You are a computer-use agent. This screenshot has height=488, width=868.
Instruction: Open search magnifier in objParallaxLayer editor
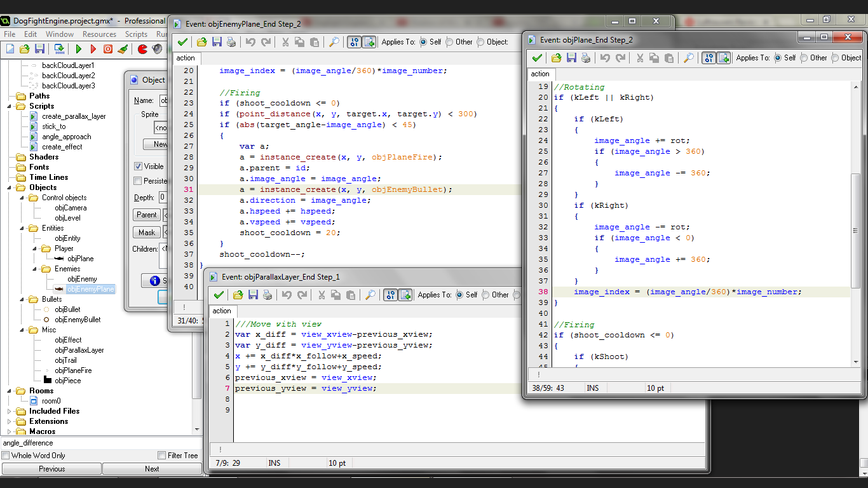coord(370,295)
